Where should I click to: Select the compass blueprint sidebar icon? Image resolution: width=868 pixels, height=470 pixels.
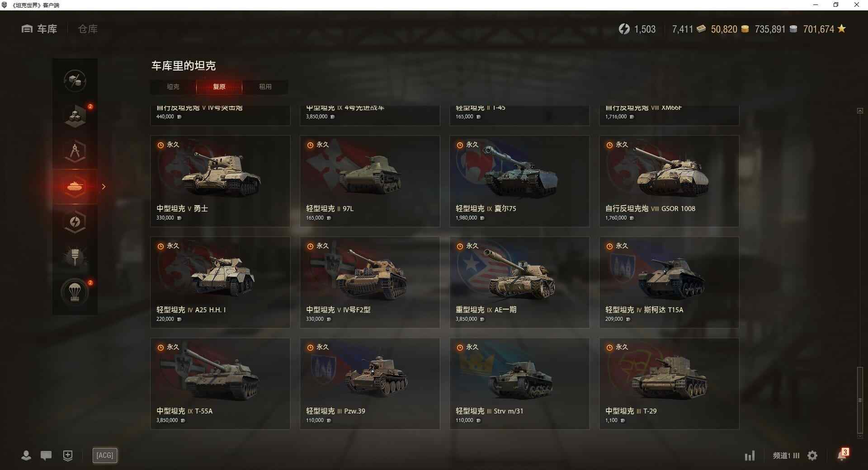(75, 151)
